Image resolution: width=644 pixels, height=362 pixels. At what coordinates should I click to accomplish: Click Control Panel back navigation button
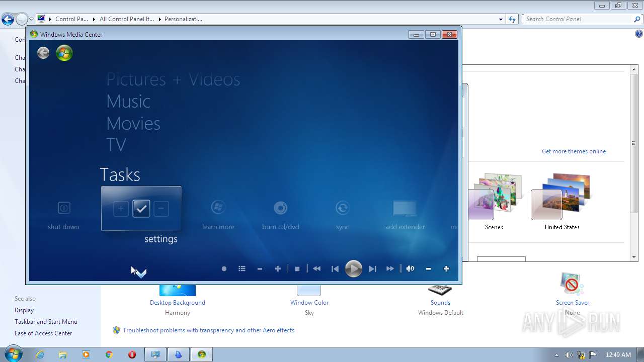point(8,20)
